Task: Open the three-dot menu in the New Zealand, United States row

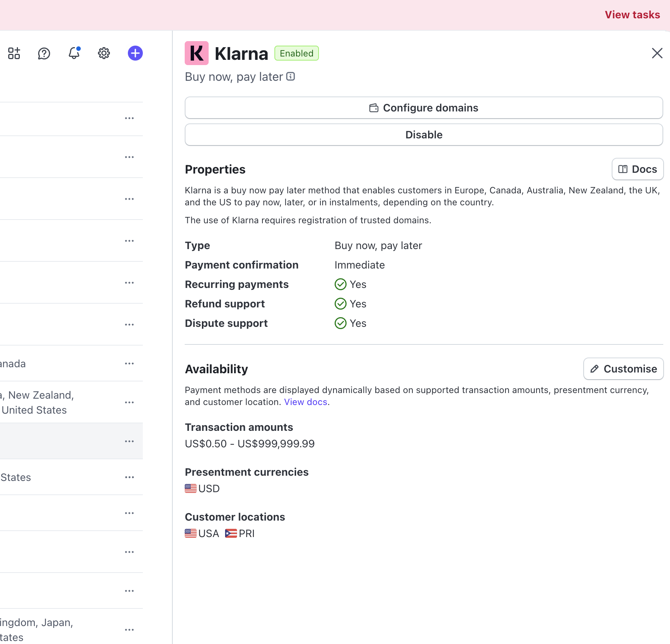Action: click(x=129, y=402)
